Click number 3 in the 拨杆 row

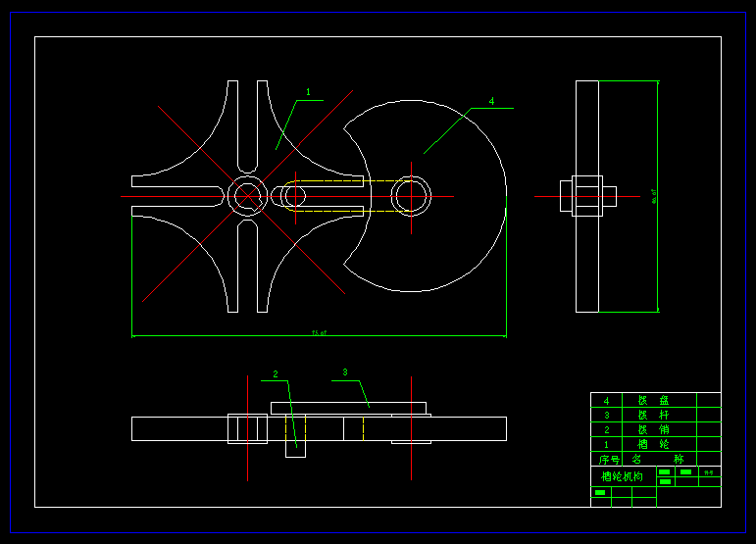pos(607,416)
